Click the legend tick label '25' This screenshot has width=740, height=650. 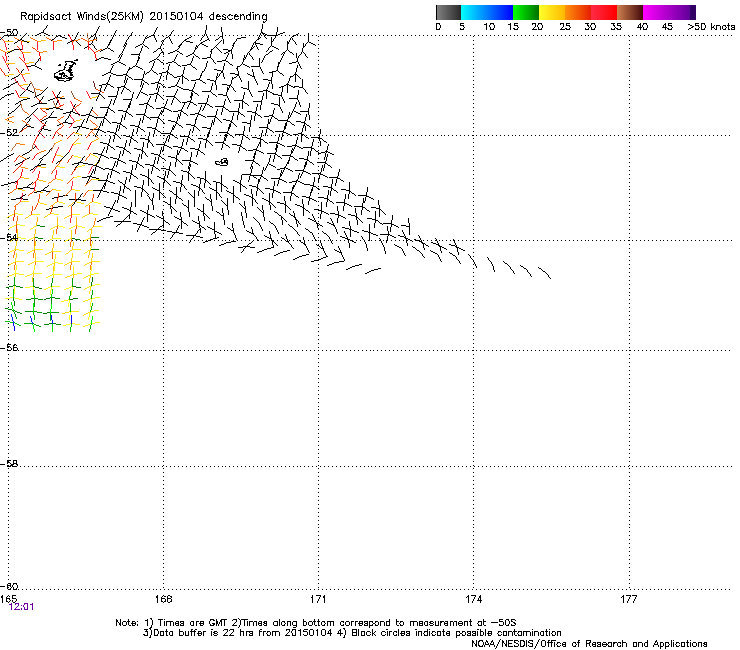tap(565, 27)
